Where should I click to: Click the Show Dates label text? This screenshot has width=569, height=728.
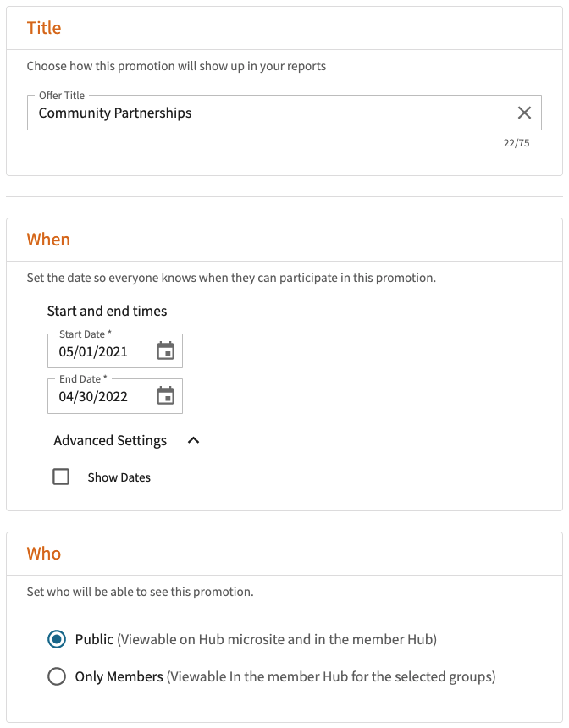[x=119, y=477]
